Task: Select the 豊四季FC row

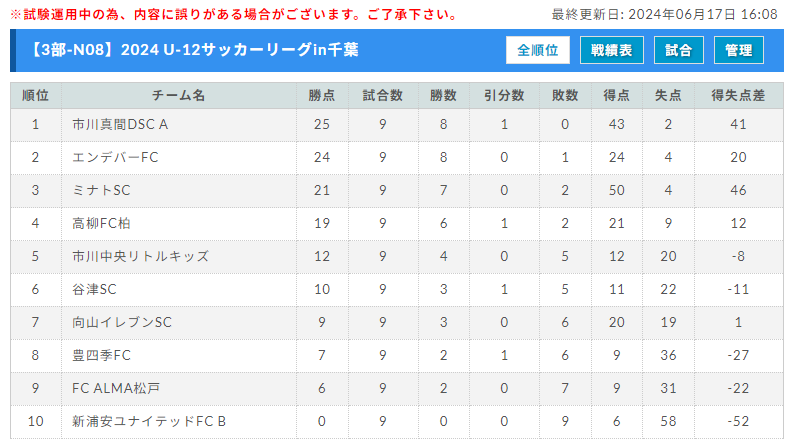Action: click(397, 355)
